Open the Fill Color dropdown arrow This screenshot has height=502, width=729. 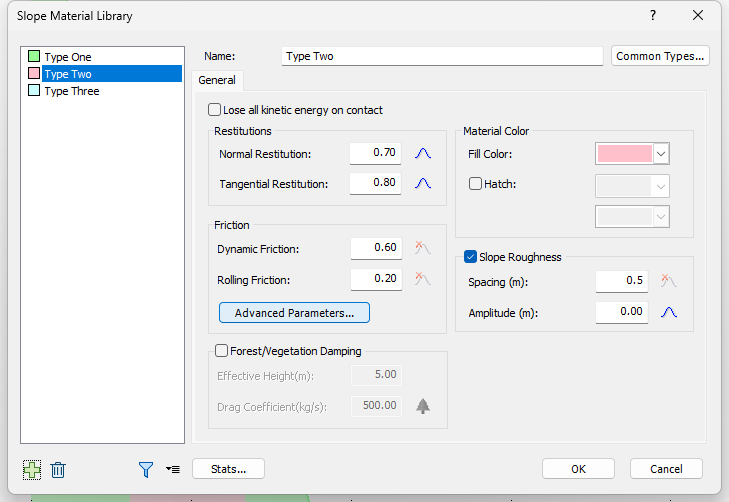point(661,154)
